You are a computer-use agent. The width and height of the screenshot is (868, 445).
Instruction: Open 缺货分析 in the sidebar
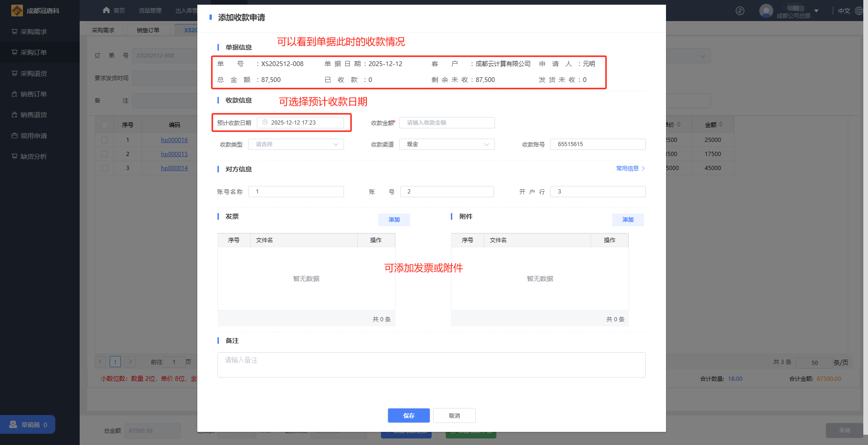(33, 156)
